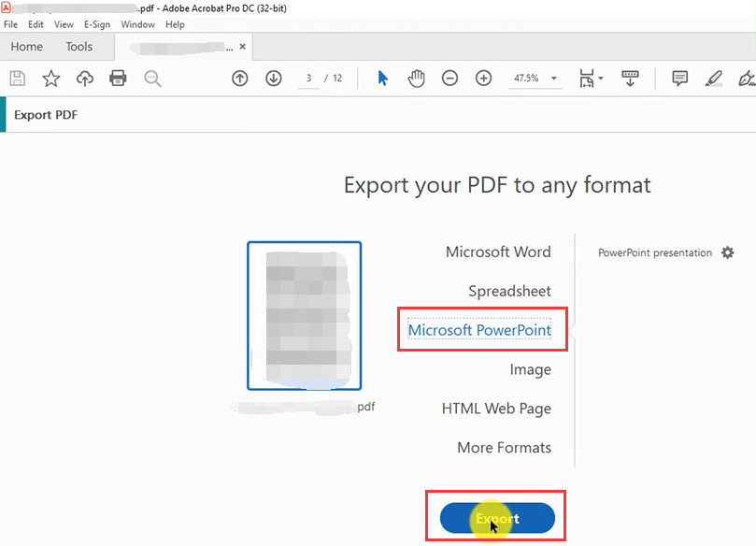This screenshot has height=546, width=756.
Task: Click the blue Export button
Action: point(497,518)
